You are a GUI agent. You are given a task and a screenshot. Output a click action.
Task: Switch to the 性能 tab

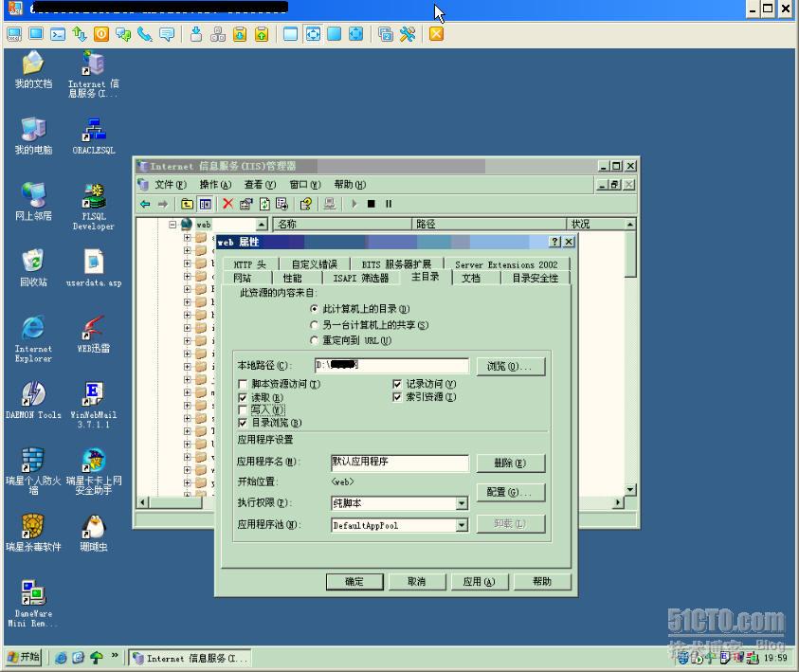[292, 278]
